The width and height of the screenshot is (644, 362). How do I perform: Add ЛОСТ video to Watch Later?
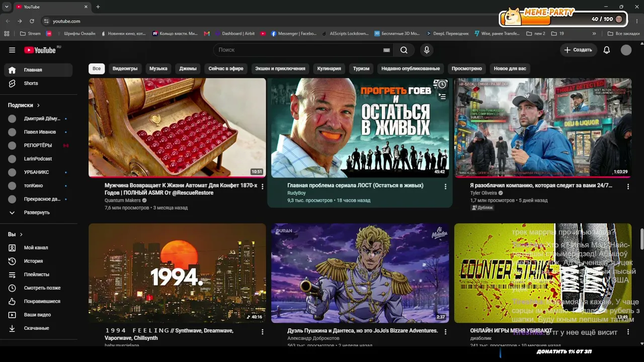[x=442, y=84]
